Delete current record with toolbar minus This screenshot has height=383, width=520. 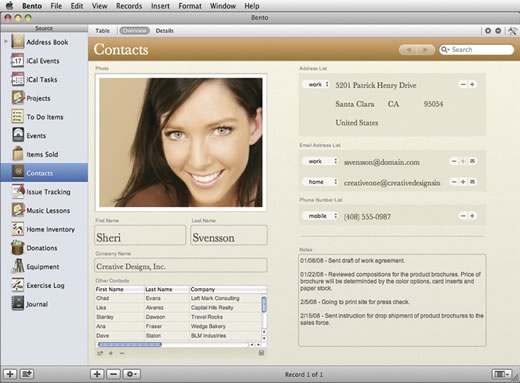coord(113,374)
